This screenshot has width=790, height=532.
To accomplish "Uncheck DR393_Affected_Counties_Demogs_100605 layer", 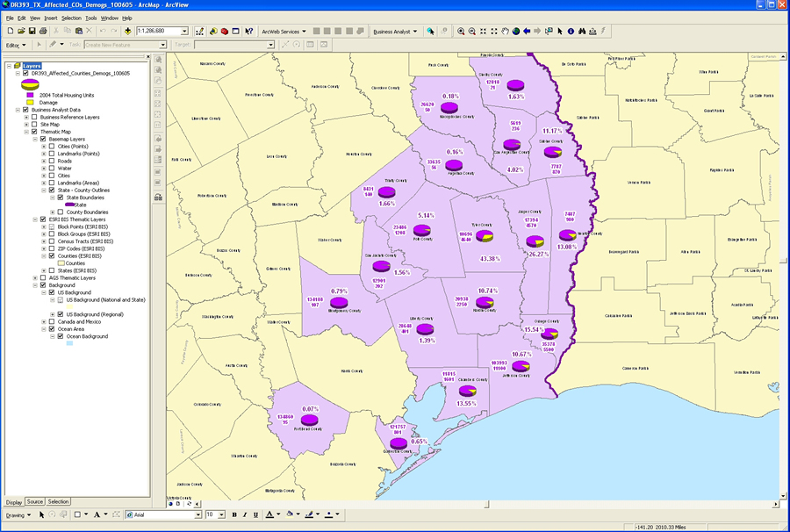I will click(x=25, y=73).
